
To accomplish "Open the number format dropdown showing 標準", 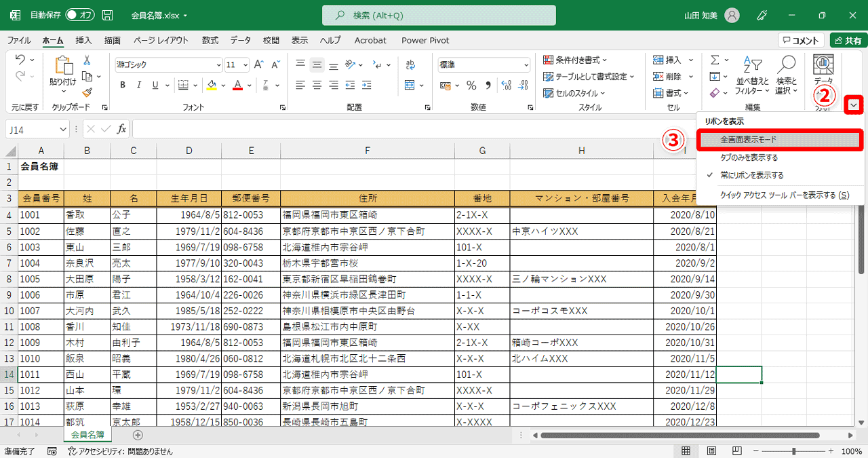I will click(526, 64).
